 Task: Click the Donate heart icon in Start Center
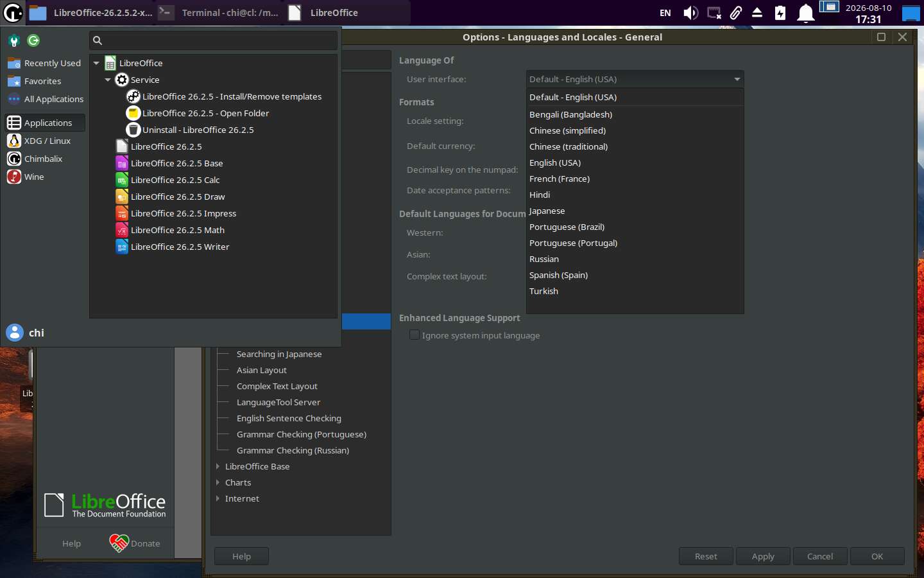(119, 543)
